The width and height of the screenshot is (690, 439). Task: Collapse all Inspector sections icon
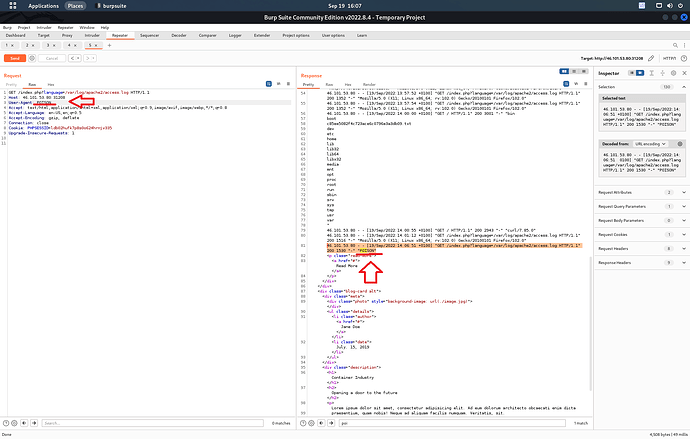coord(652,73)
